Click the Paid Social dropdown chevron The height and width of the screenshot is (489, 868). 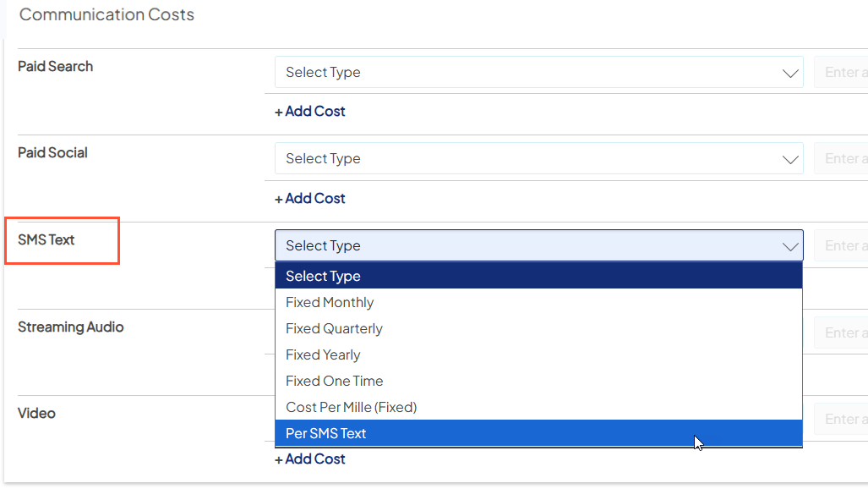790,158
